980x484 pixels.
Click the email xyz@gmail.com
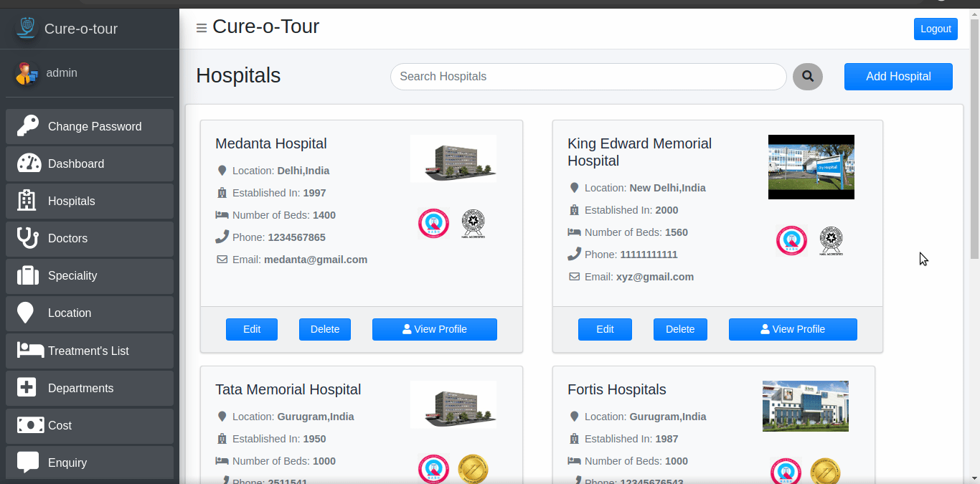pos(655,277)
